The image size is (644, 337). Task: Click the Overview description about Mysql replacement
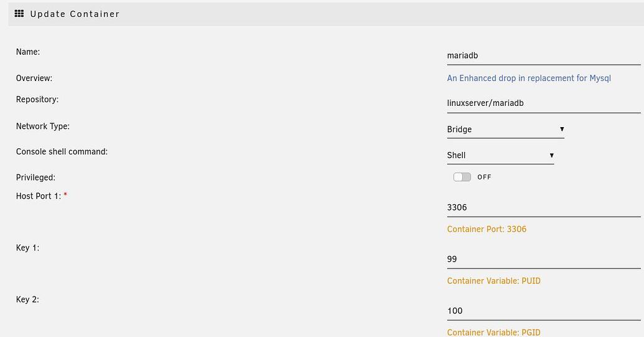(x=529, y=78)
